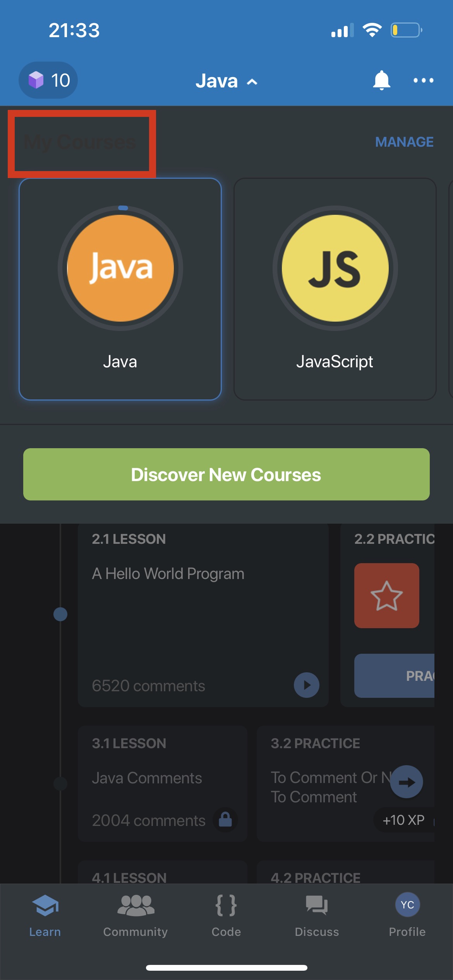Screen dimensions: 453x980
Task: Open the YC Profile tab
Action: coord(407,915)
